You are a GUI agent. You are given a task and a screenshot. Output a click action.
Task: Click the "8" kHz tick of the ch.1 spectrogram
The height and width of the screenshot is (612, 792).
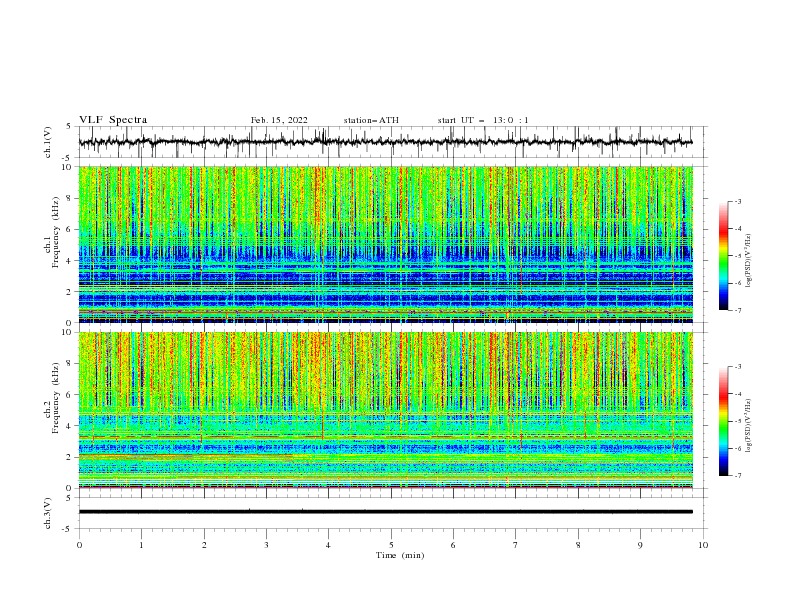[72, 198]
